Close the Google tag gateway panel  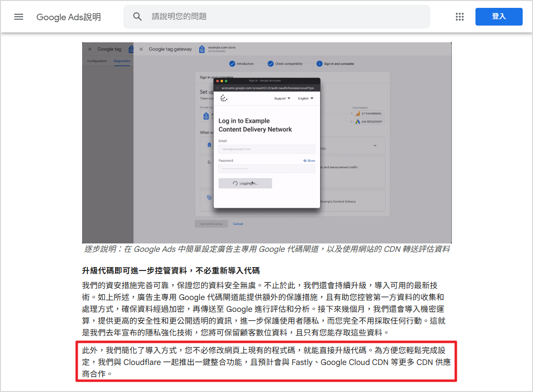[x=141, y=49]
